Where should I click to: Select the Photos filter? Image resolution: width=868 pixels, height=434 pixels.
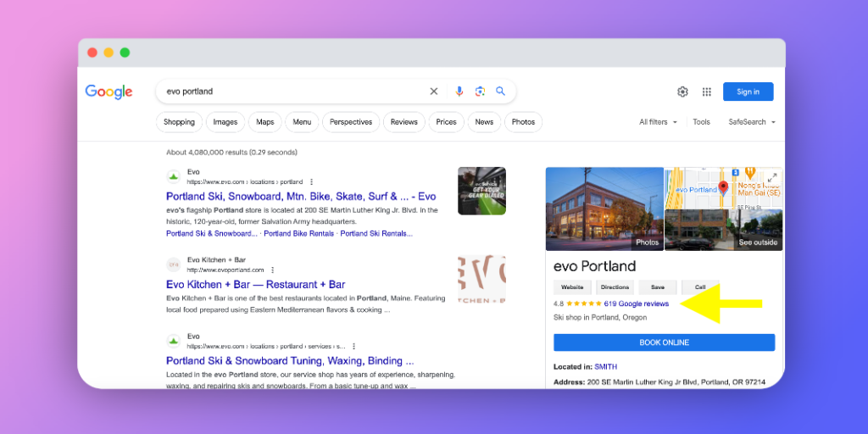pos(524,122)
